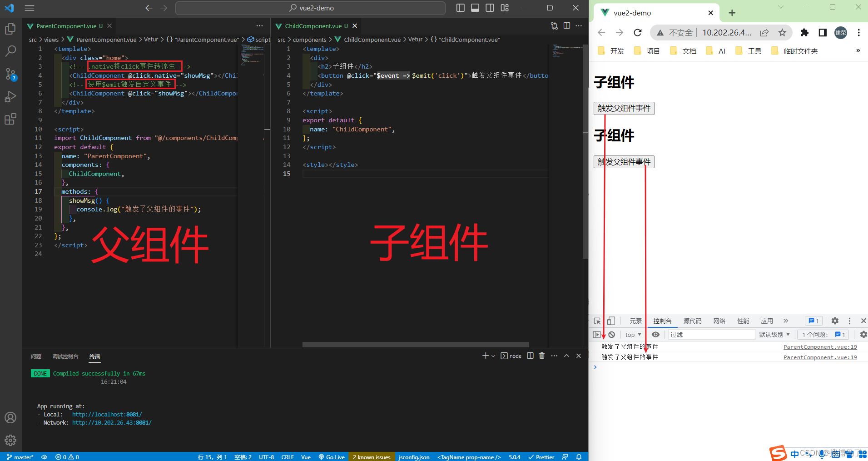
Task: Kill the terminal using the trash icon
Action: [x=541, y=356]
